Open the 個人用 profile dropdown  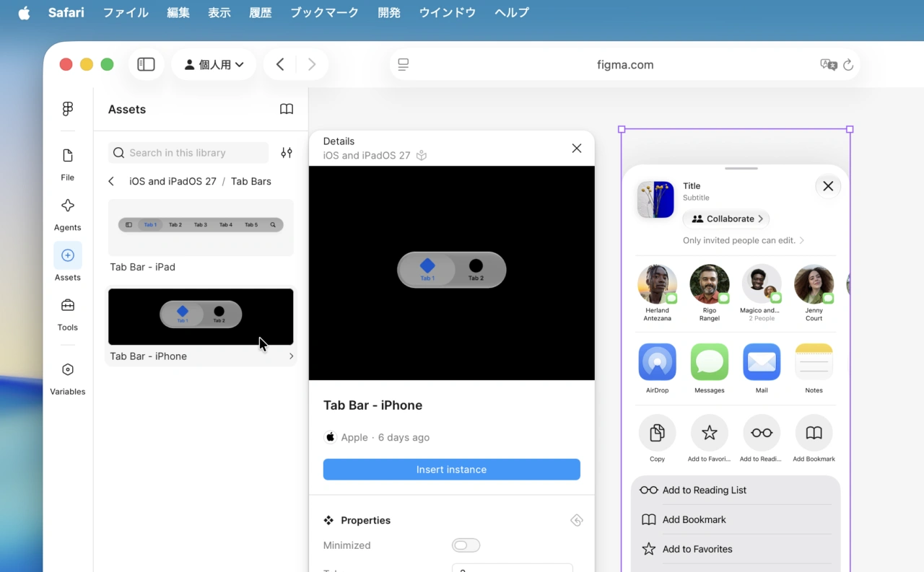pyautogui.click(x=214, y=64)
